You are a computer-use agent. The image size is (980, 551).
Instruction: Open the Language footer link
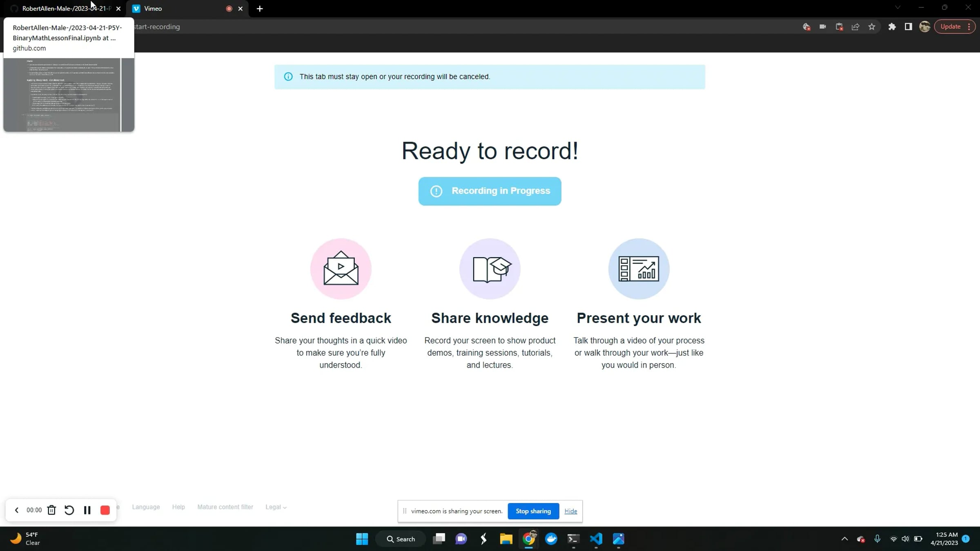[146, 507]
